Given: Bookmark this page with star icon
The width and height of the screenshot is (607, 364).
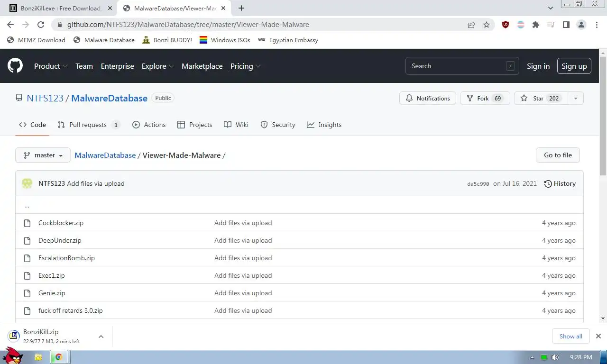Looking at the screenshot, I should click(x=487, y=25).
